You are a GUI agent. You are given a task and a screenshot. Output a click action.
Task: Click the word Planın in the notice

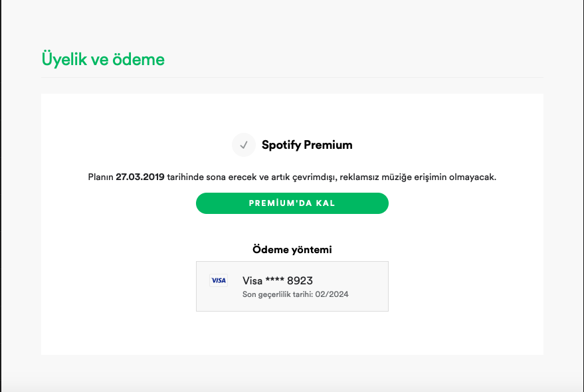click(101, 177)
